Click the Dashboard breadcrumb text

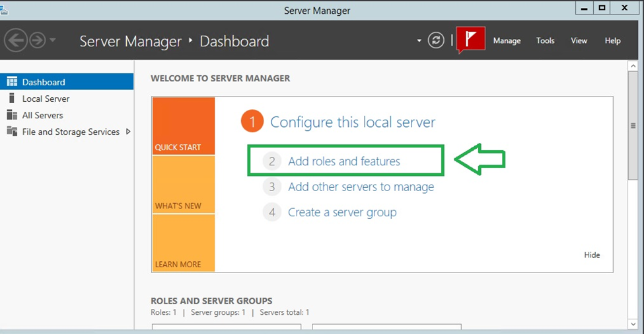point(234,41)
